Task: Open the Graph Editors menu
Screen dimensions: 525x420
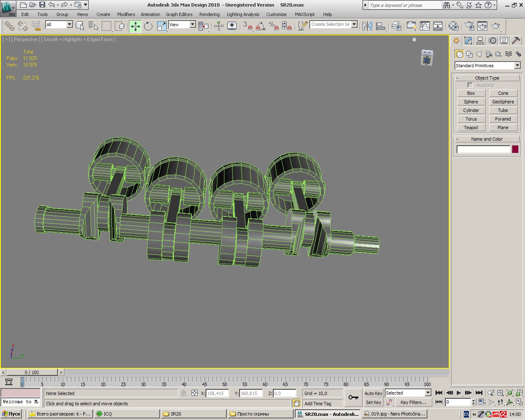Action: pyautogui.click(x=179, y=14)
